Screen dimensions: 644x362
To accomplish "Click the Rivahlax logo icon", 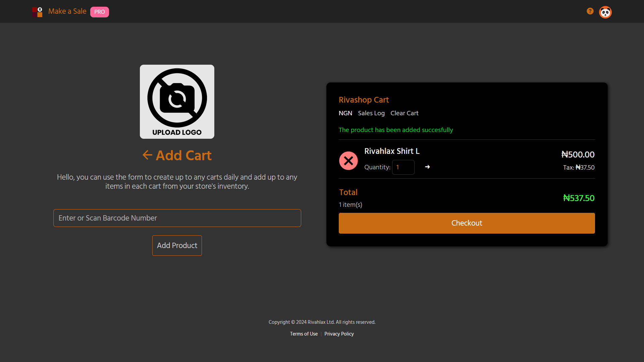I will tap(37, 12).
